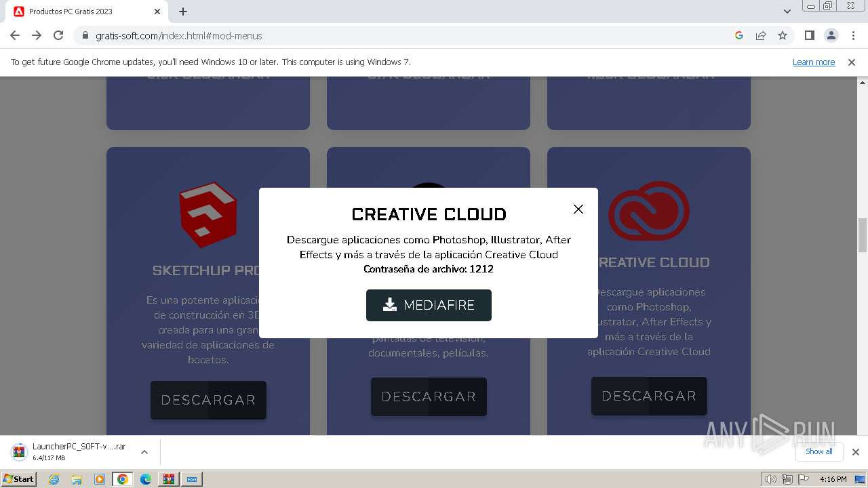
Task: Close the downloads bar
Action: point(856,452)
